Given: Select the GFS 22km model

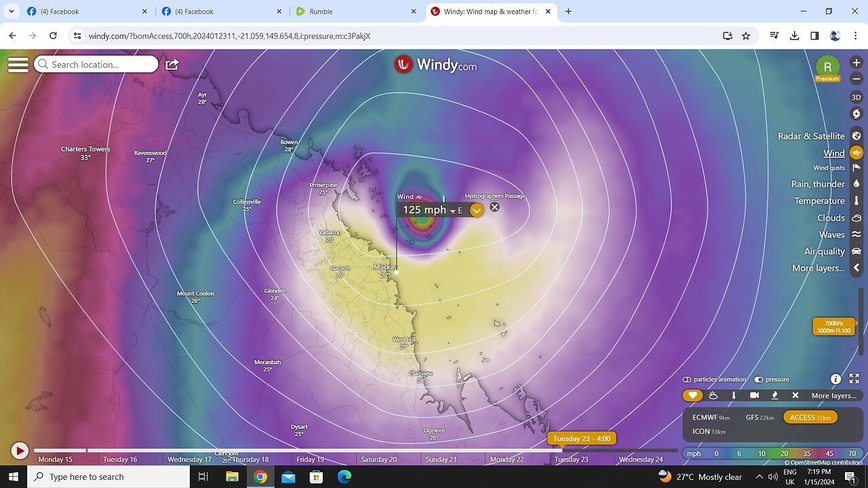Looking at the screenshot, I should click(x=759, y=418).
